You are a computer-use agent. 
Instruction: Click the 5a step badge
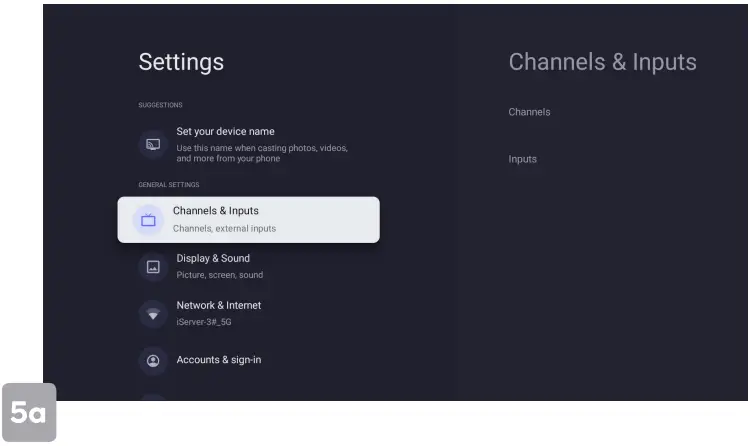tap(28, 412)
